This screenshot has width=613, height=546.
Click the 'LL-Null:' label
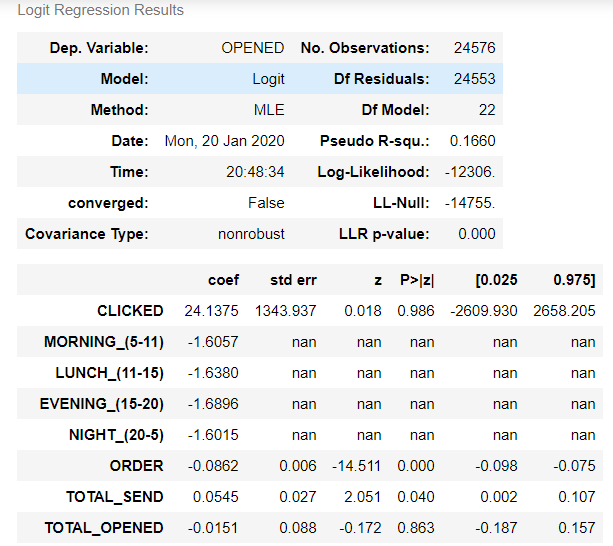click(x=401, y=203)
